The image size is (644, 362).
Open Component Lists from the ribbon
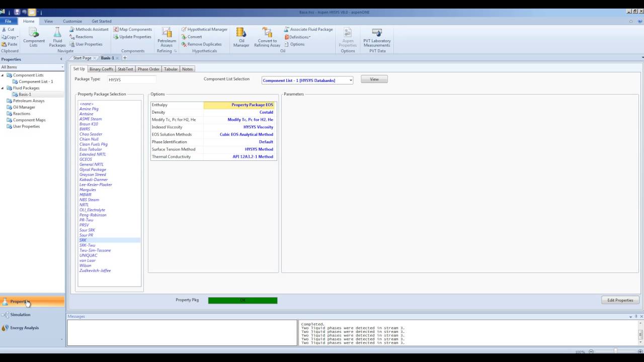click(34, 37)
